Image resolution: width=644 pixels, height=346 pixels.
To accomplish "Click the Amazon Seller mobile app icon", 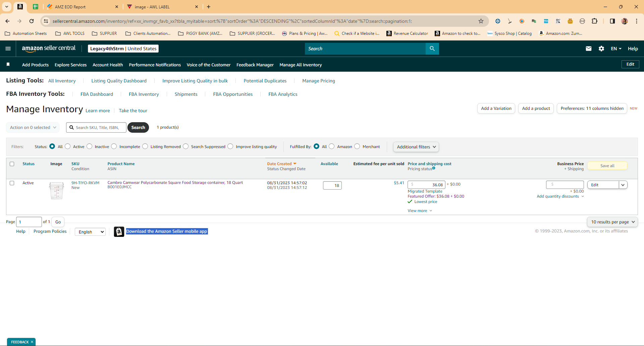I will click(x=119, y=231).
